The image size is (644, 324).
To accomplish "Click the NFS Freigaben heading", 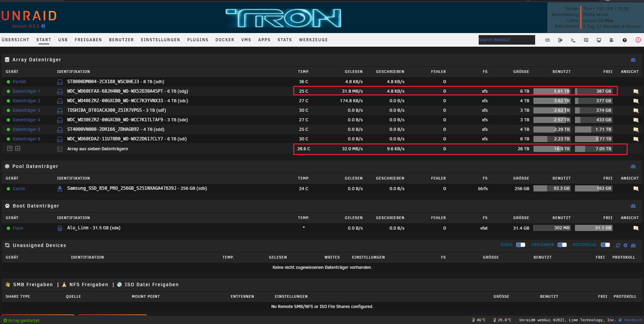I will click(89, 284).
